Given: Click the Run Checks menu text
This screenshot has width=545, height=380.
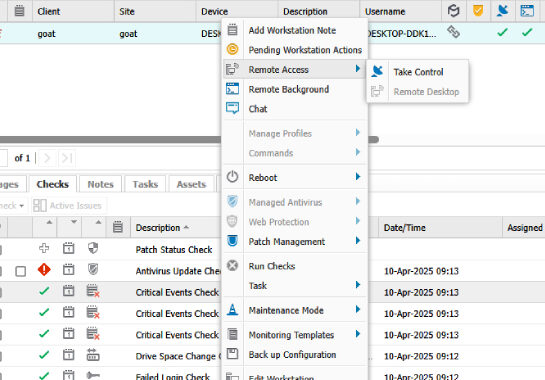Looking at the screenshot, I should [x=272, y=266].
